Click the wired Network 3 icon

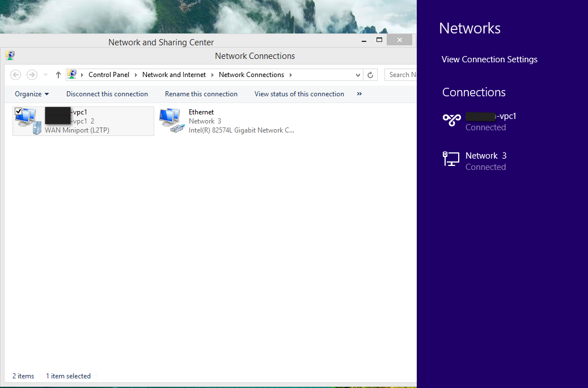point(451,160)
